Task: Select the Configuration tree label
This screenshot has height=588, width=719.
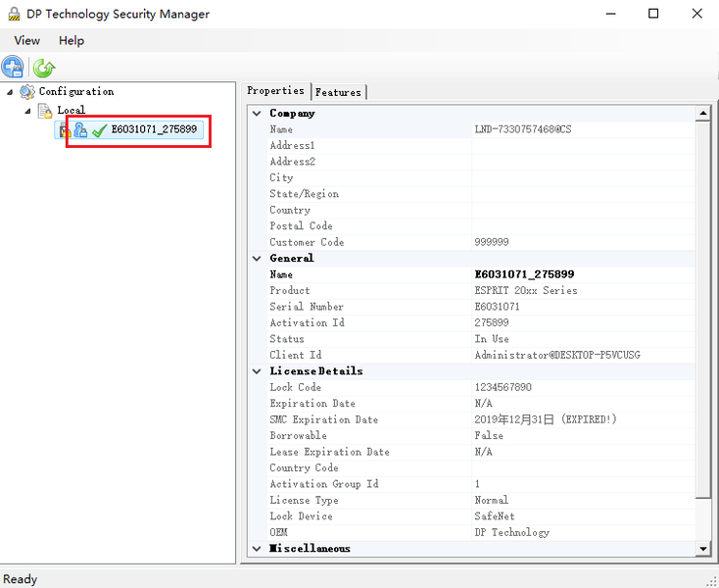Action: click(x=76, y=91)
